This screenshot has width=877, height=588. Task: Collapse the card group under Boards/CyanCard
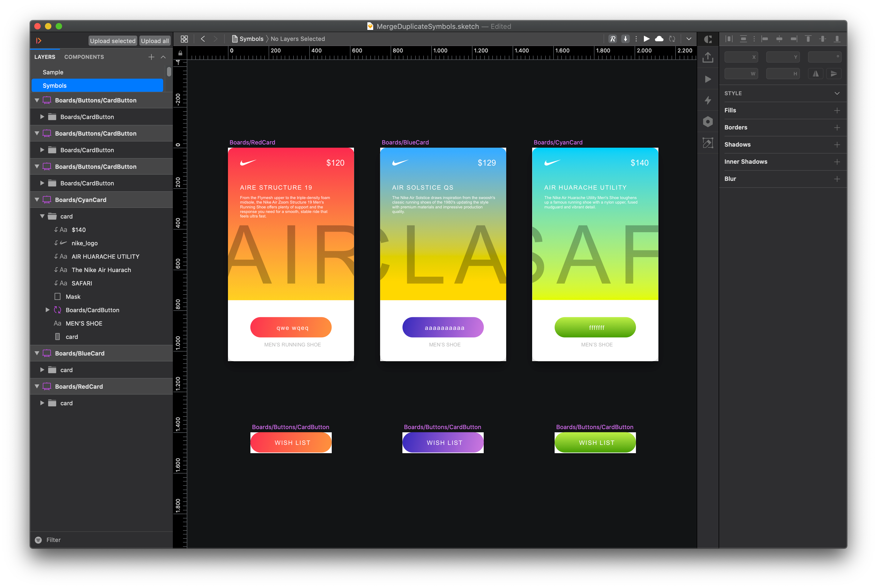tap(42, 216)
